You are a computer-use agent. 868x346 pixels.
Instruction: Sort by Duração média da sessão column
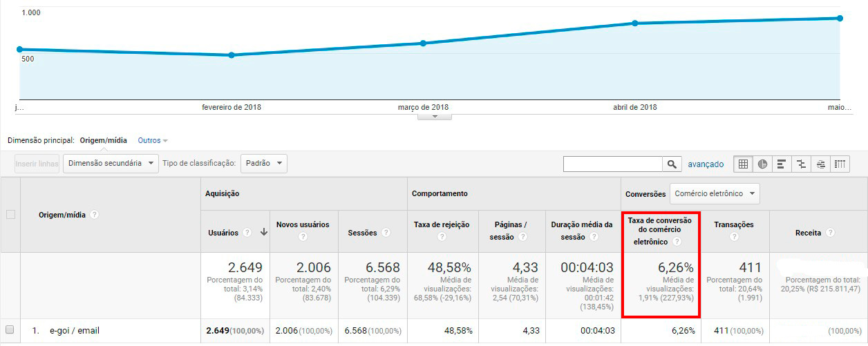(x=582, y=230)
